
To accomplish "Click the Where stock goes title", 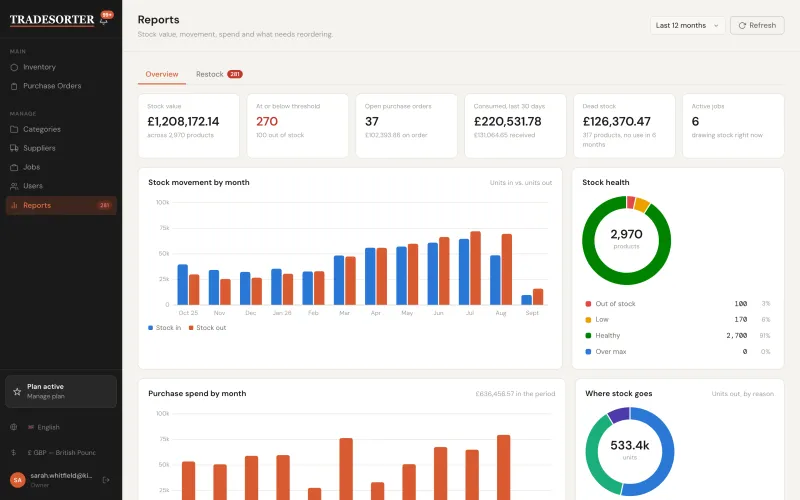I will [x=618, y=394].
